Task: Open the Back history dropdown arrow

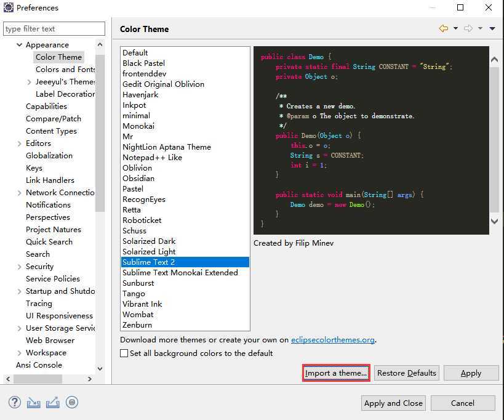Action: click(x=455, y=28)
